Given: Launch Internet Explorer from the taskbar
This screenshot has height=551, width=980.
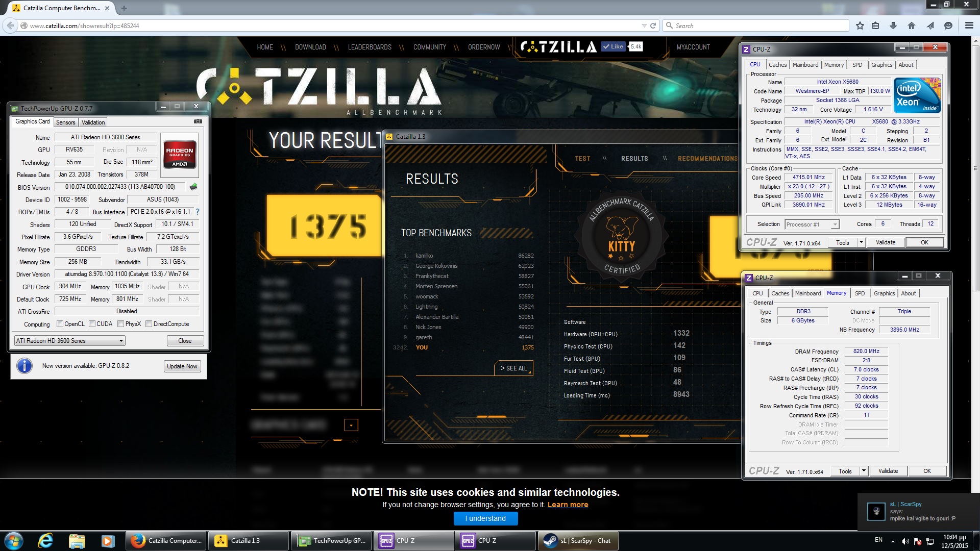Looking at the screenshot, I should (x=45, y=541).
